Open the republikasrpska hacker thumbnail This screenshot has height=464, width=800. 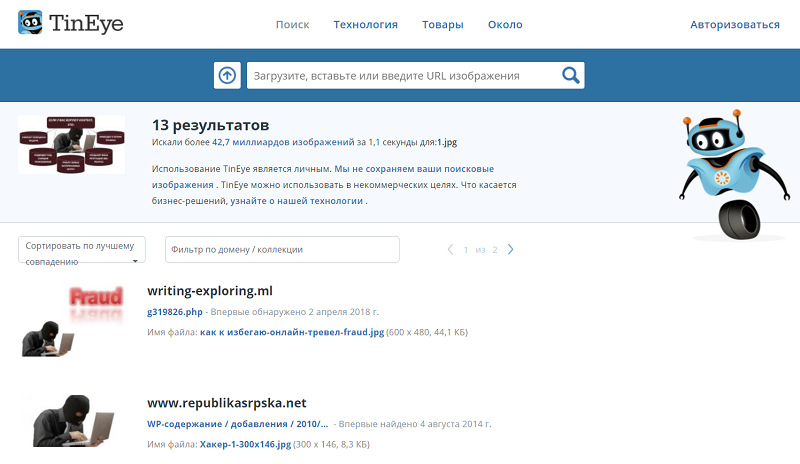point(72,421)
